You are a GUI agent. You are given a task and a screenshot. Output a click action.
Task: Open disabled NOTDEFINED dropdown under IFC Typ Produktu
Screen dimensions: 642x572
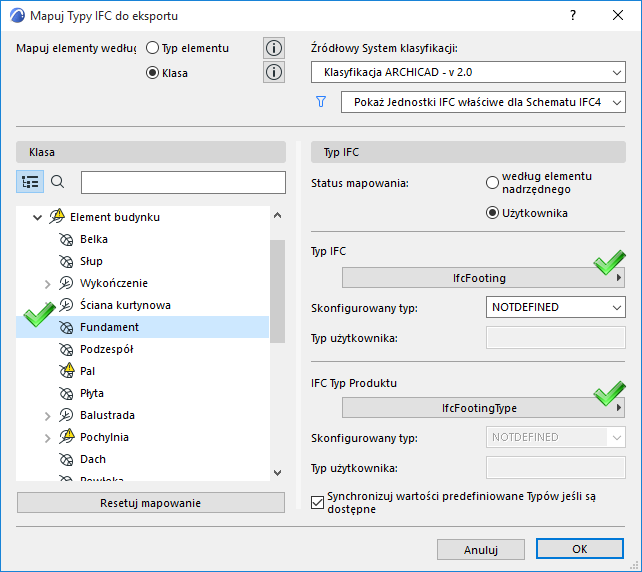(556, 437)
